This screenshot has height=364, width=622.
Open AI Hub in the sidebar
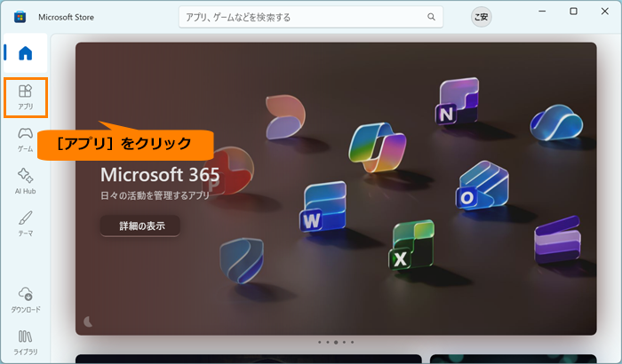pos(26,182)
